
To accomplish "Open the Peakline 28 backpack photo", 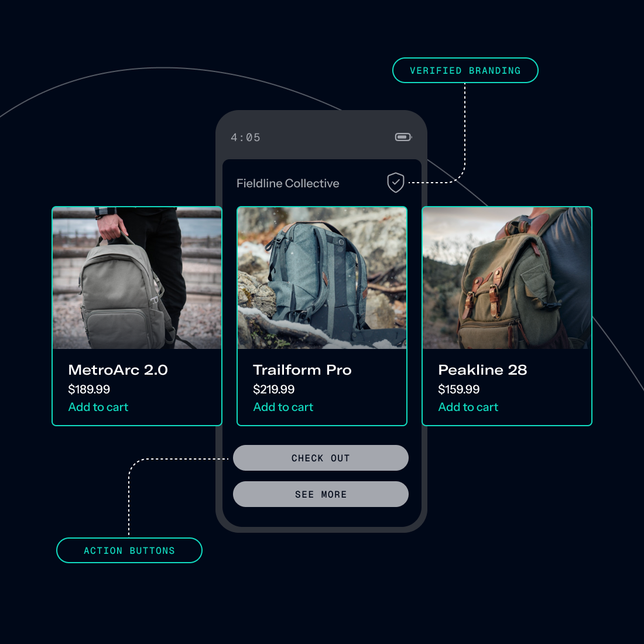I will coord(507,278).
